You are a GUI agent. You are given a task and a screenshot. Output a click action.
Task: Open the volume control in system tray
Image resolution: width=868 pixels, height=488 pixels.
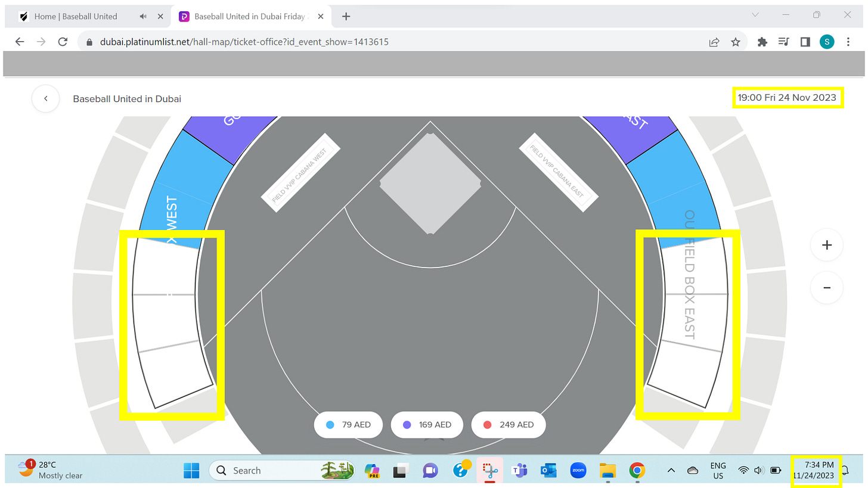pyautogui.click(x=759, y=471)
